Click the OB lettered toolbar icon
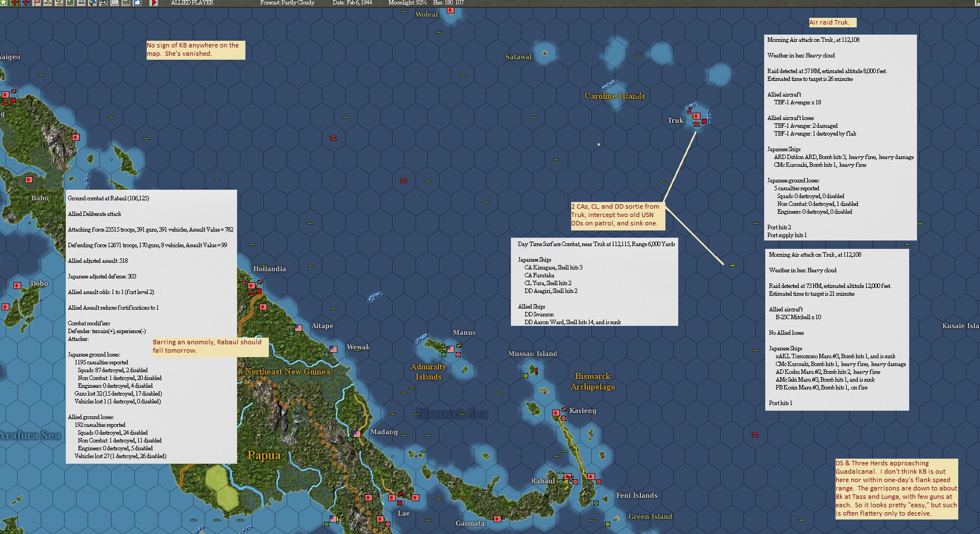The width and height of the screenshot is (980, 534). [x=115, y=3]
